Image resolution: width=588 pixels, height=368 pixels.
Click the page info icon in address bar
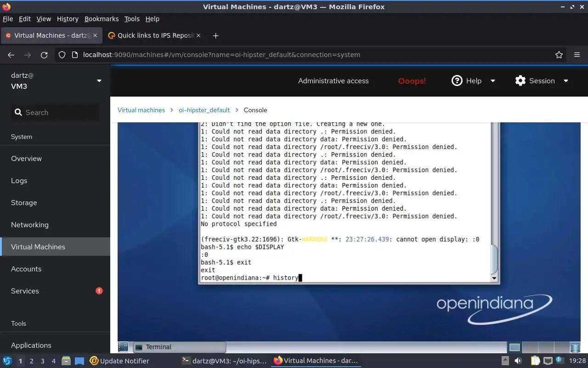[x=75, y=55]
